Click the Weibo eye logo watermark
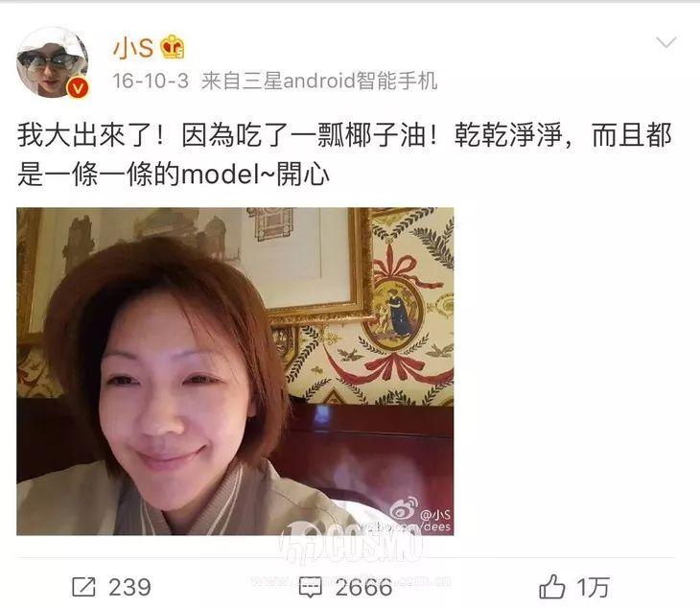 click(x=404, y=509)
